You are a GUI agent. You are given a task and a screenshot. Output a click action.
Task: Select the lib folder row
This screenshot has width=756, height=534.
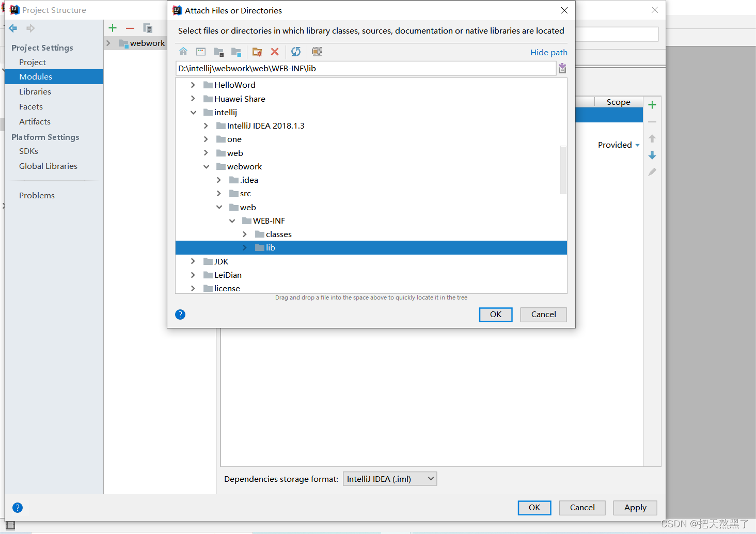[x=371, y=248]
